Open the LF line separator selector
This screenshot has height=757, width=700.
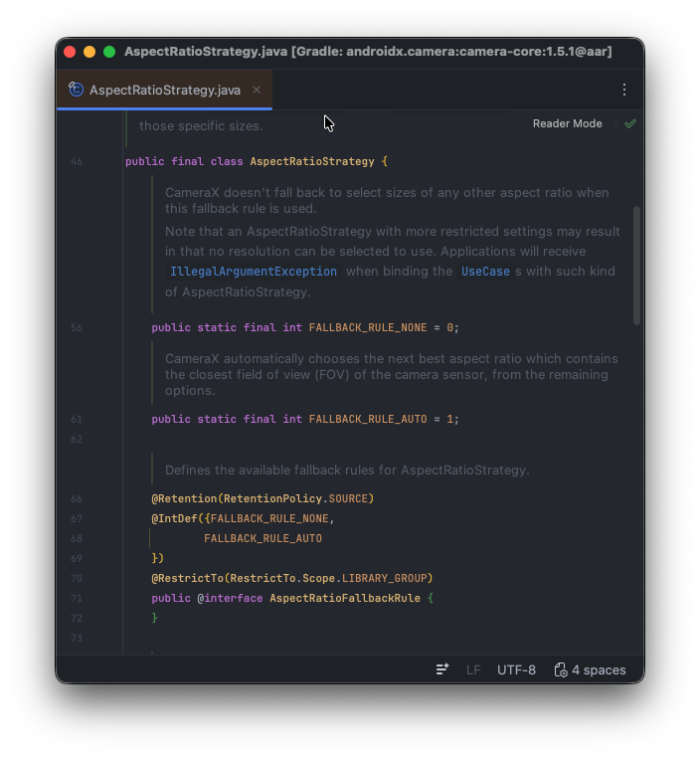click(474, 669)
